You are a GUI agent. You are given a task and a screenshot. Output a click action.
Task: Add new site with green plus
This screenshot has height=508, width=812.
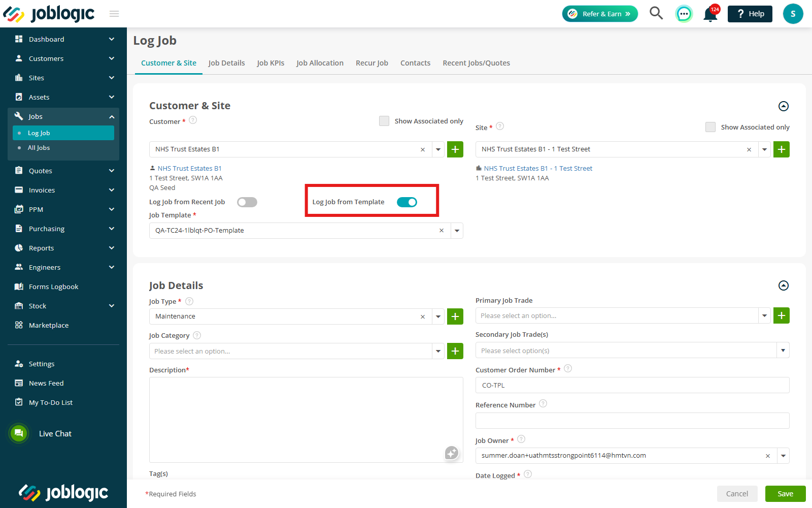pyautogui.click(x=782, y=149)
